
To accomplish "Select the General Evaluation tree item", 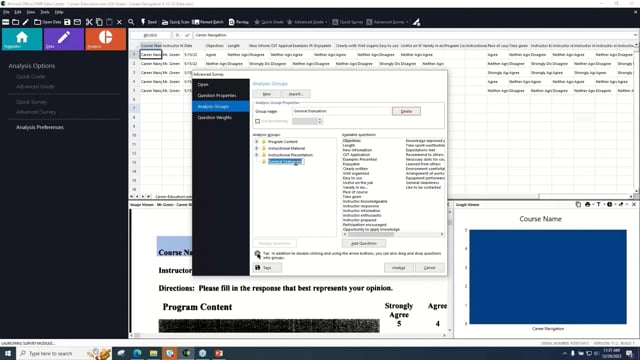I will coord(285,162).
